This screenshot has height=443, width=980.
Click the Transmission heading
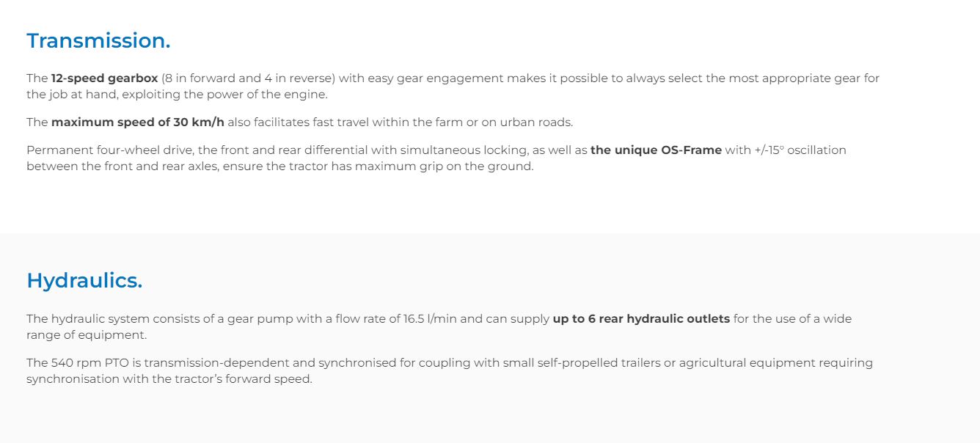click(98, 41)
